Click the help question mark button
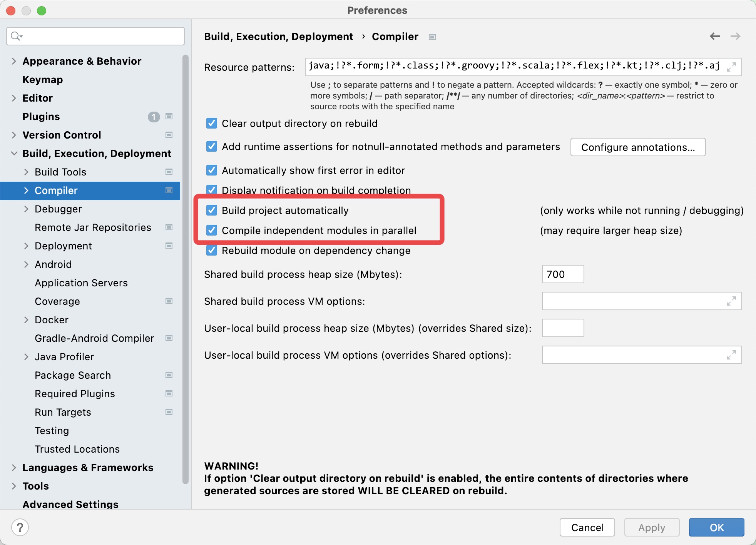 pos(20,527)
